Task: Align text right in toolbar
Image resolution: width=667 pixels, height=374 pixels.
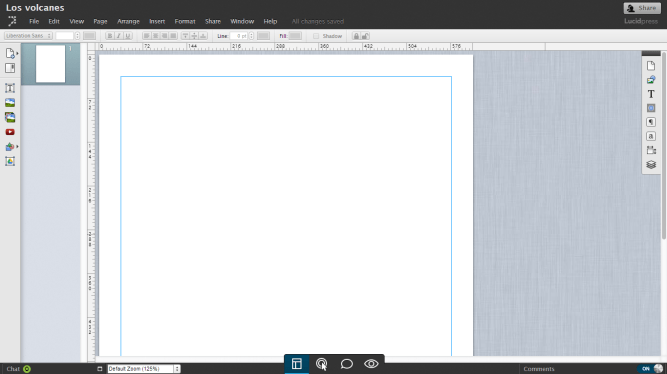Action: tap(164, 36)
